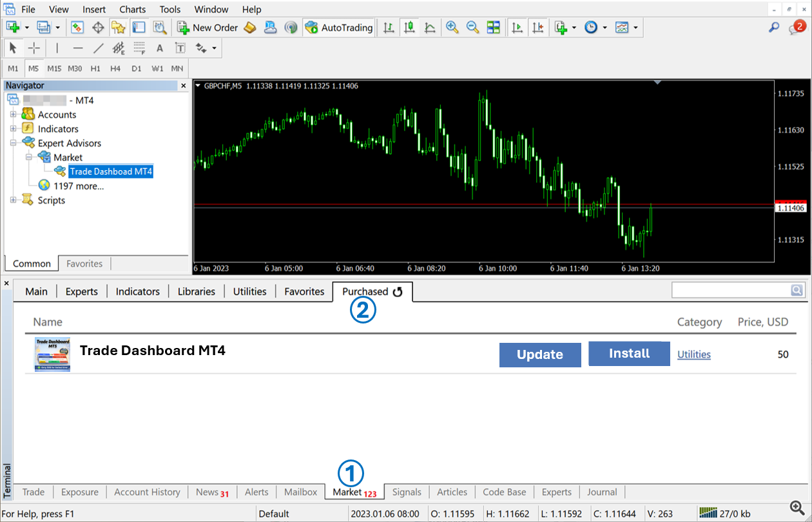812x522 pixels.
Task: Toggle the Chart Shift icon
Action: pos(537,27)
